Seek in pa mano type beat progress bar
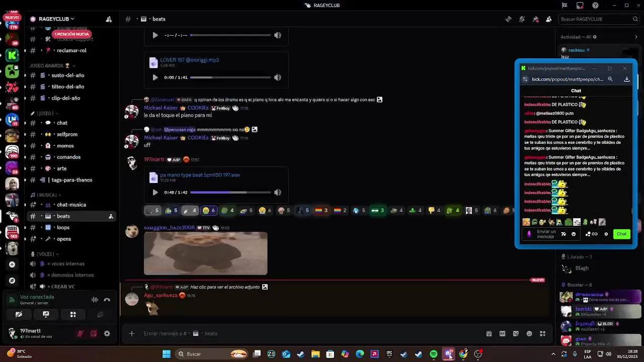Image resolution: width=644 pixels, height=362 pixels. point(230,192)
